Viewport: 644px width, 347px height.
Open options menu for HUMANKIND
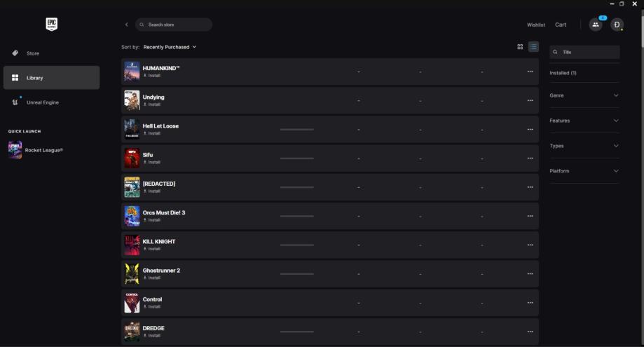tap(530, 72)
